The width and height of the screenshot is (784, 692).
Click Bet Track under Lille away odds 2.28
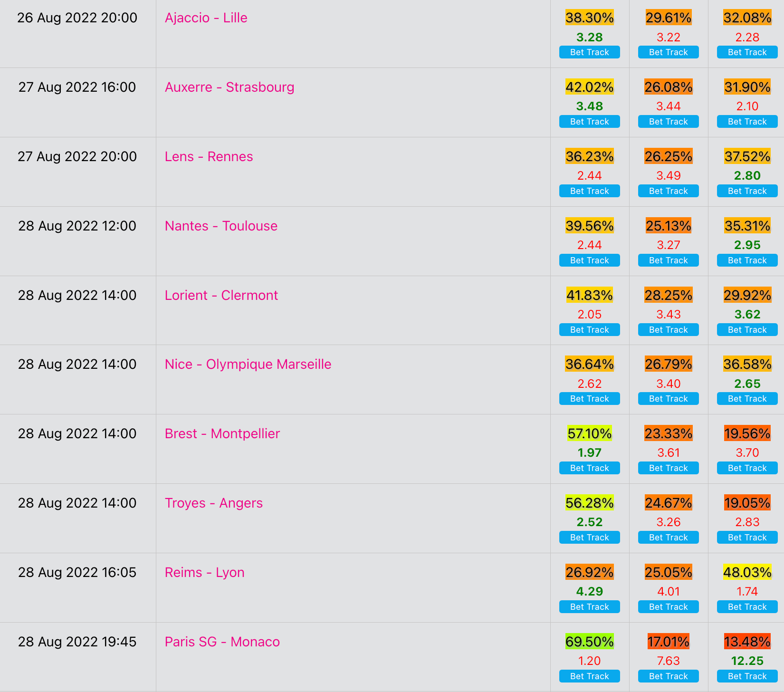[747, 52]
